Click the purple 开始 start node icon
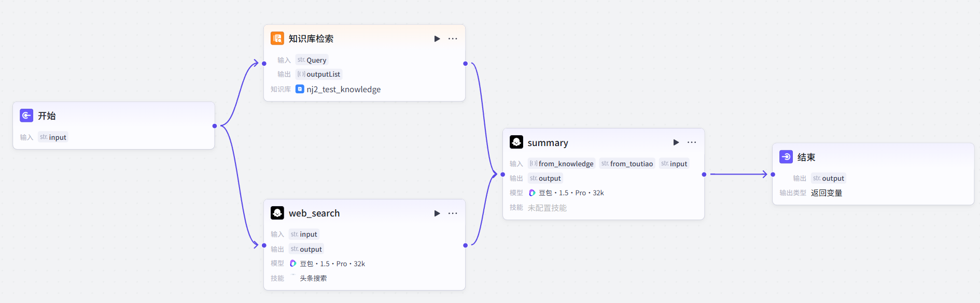Screen dimensions: 980x303 pyautogui.click(x=26, y=116)
